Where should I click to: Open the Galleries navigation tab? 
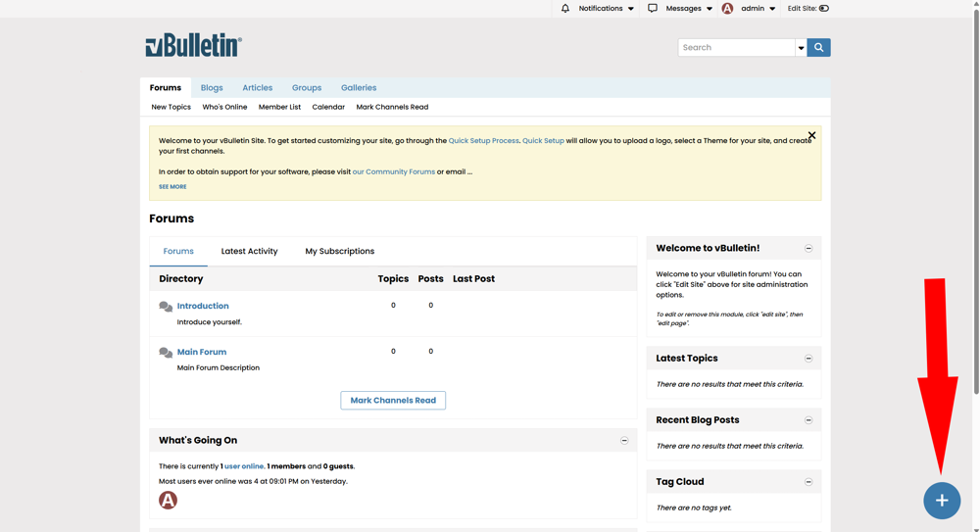click(359, 87)
